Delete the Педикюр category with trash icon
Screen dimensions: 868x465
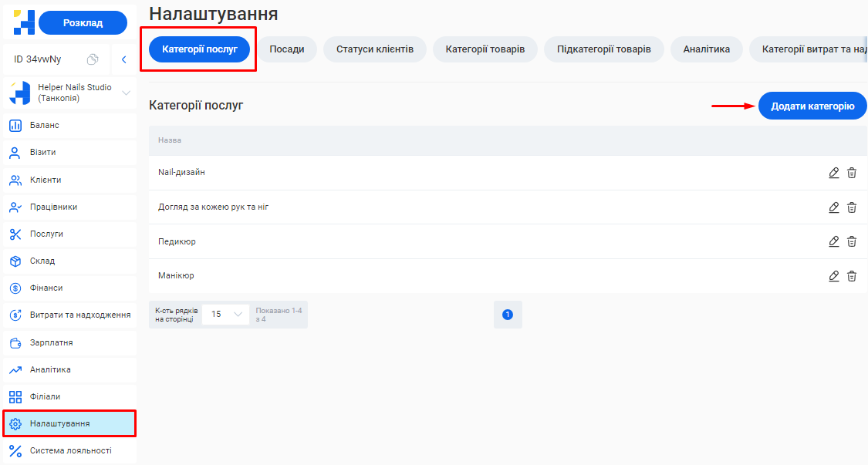point(852,241)
